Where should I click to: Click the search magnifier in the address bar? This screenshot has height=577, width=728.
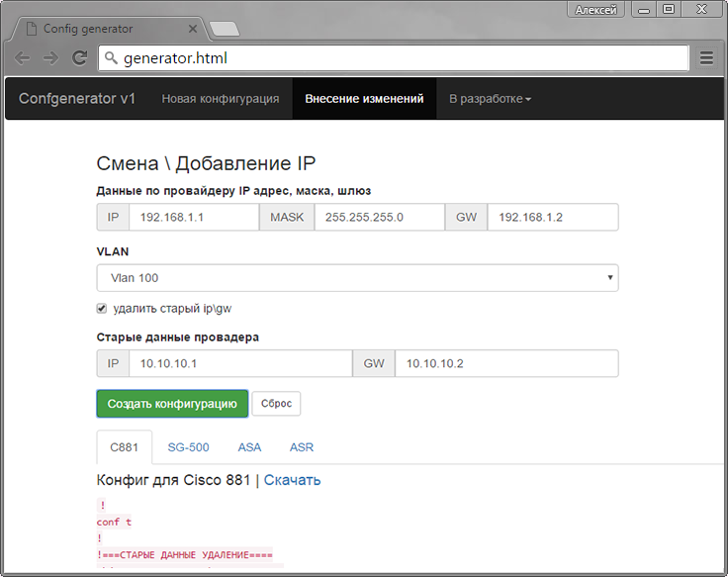pyautogui.click(x=111, y=58)
